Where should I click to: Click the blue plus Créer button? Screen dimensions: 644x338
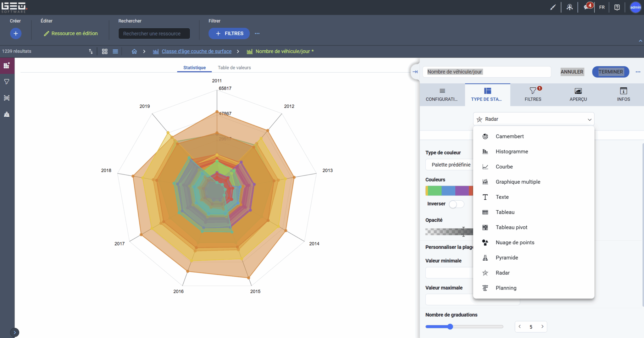tap(16, 33)
